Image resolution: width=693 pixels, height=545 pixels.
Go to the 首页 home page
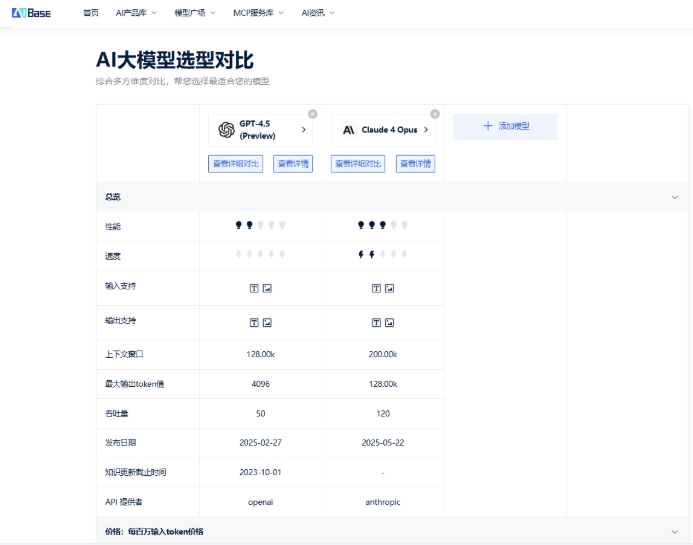91,13
